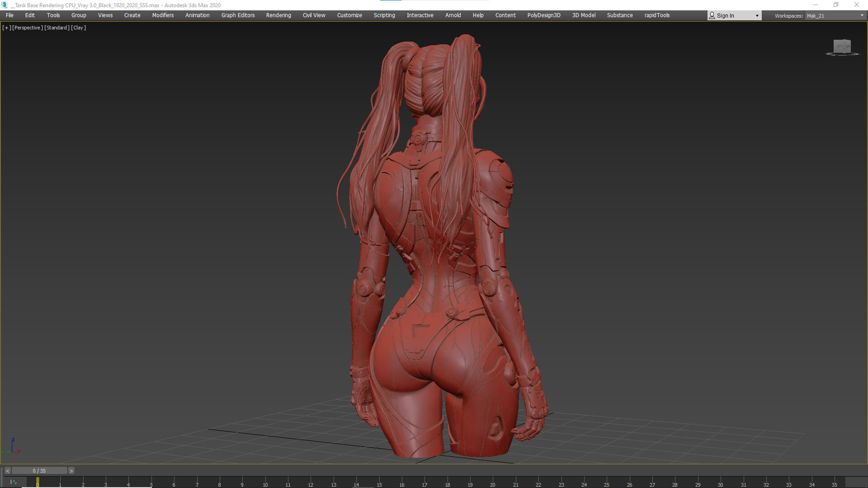This screenshot has width=868, height=488.
Task: Step time slider forward with right arrow
Action: (71, 471)
